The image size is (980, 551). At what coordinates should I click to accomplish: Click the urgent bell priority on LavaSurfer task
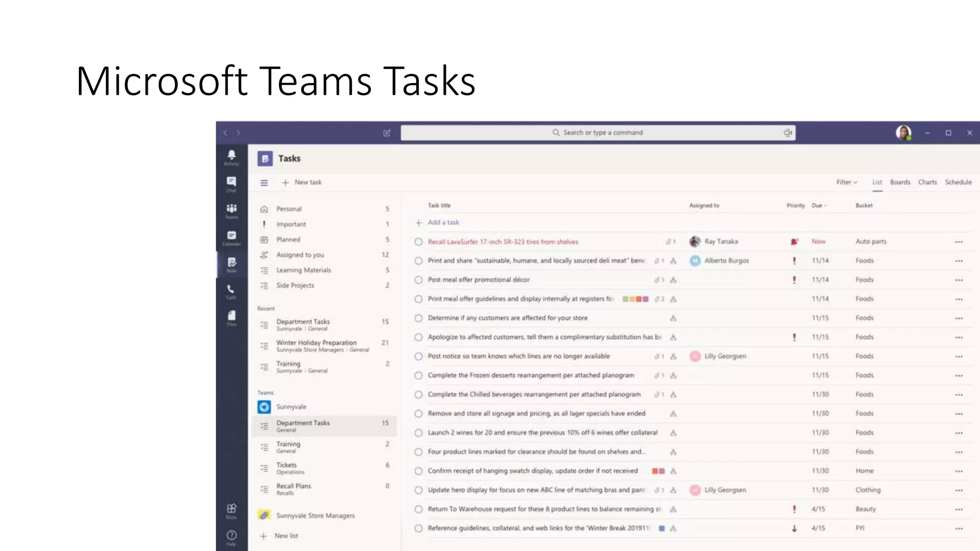[794, 242]
